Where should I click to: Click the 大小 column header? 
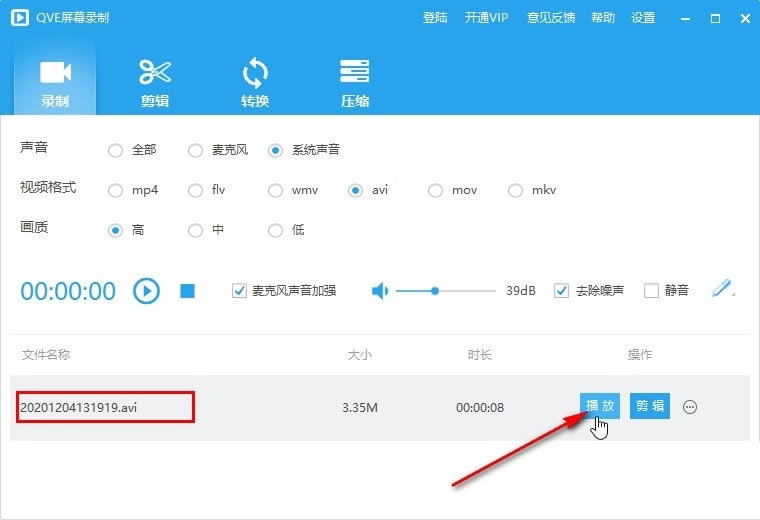[x=360, y=355]
